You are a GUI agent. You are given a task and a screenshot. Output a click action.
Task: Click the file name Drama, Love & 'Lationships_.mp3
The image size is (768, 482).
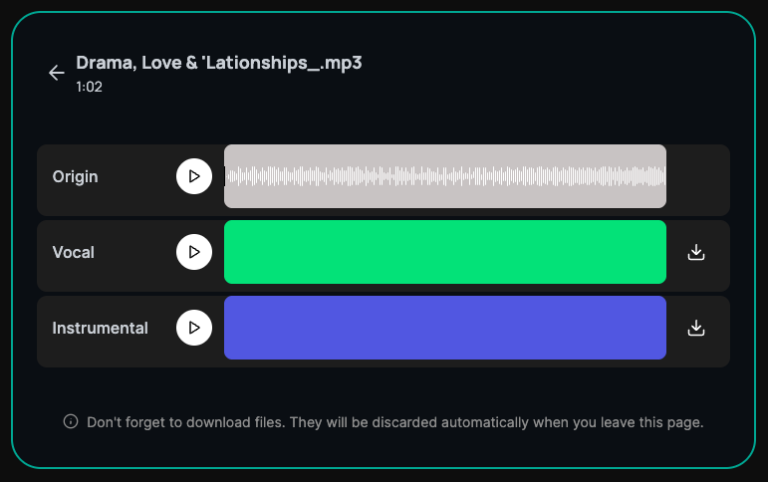pyautogui.click(x=219, y=63)
